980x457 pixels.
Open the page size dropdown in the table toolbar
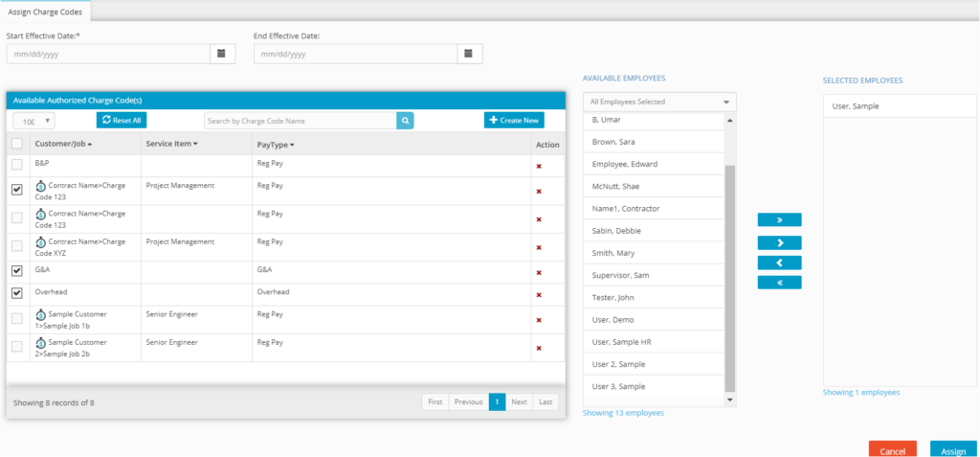click(x=34, y=121)
